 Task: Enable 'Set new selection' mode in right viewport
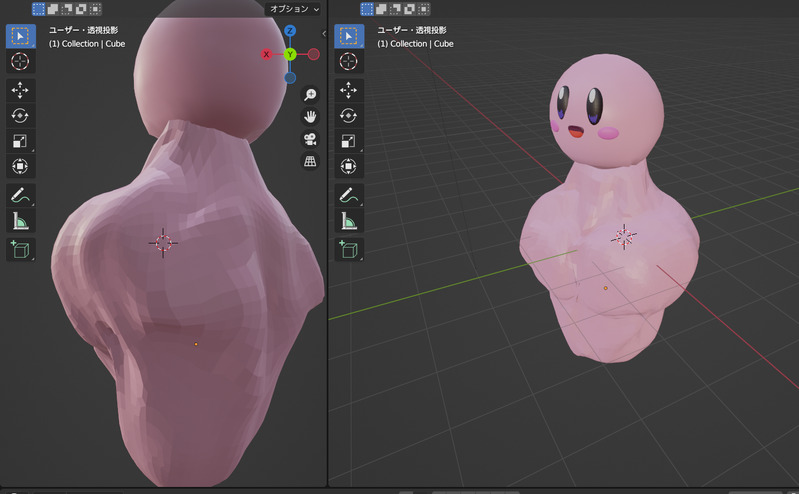point(367,9)
